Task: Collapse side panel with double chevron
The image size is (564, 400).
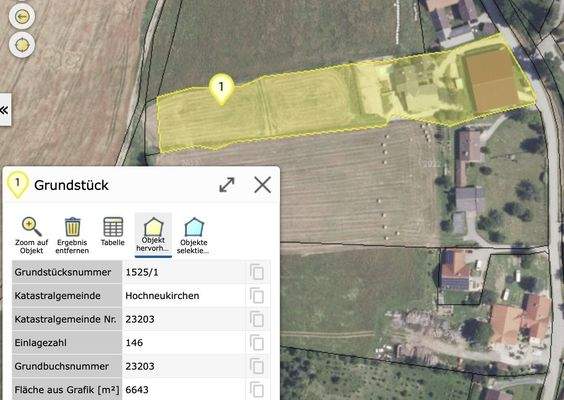Action: point(4,110)
